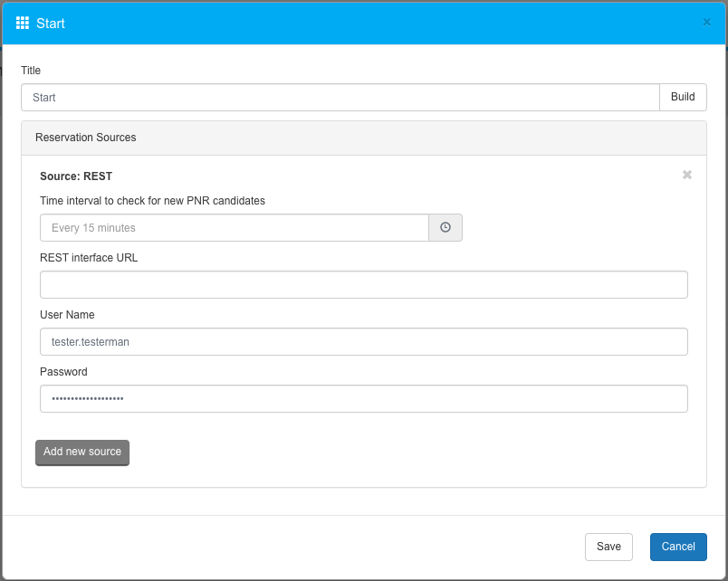Click the 'Password' label
728x581 pixels.
(x=63, y=372)
